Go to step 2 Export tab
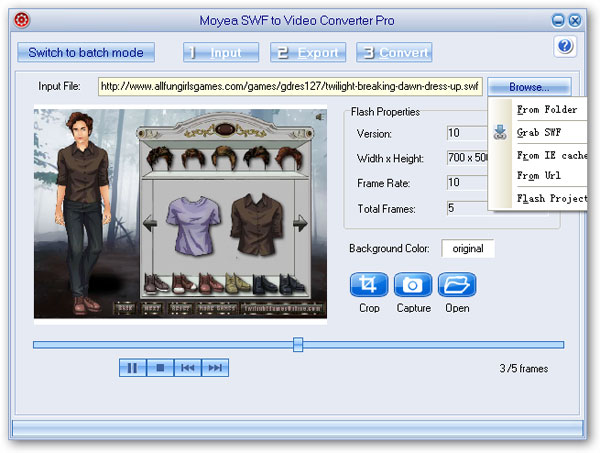The image size is (600, 453). click(308, 52)
